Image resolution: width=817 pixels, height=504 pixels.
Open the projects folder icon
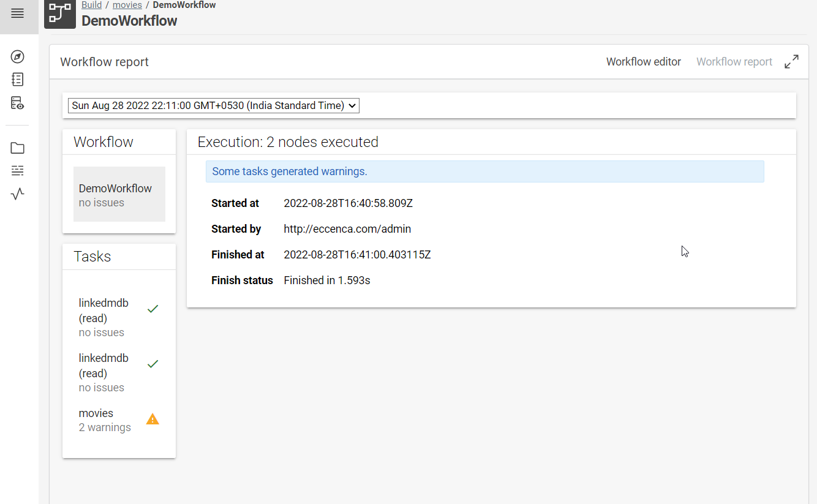[x=17, y=148]
